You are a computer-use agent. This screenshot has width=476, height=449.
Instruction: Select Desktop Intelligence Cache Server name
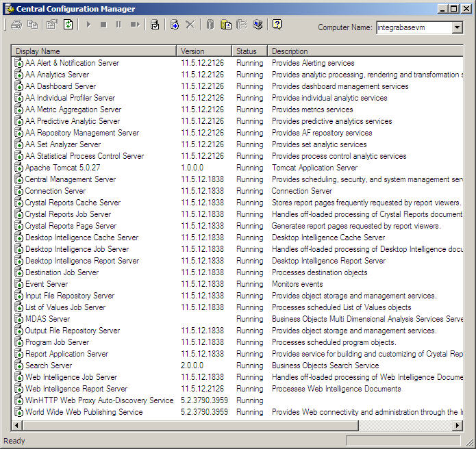click(82, 238)
